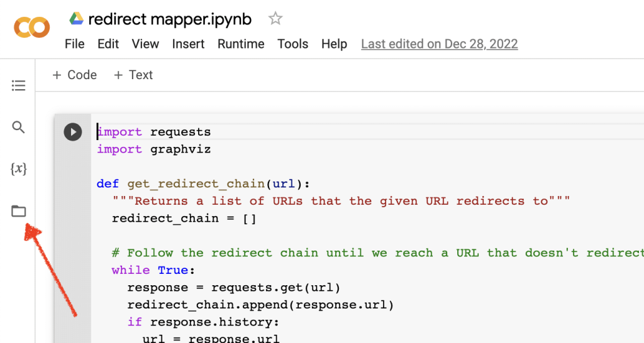
Task: Open the Tools menu
Action: (292, 44)
